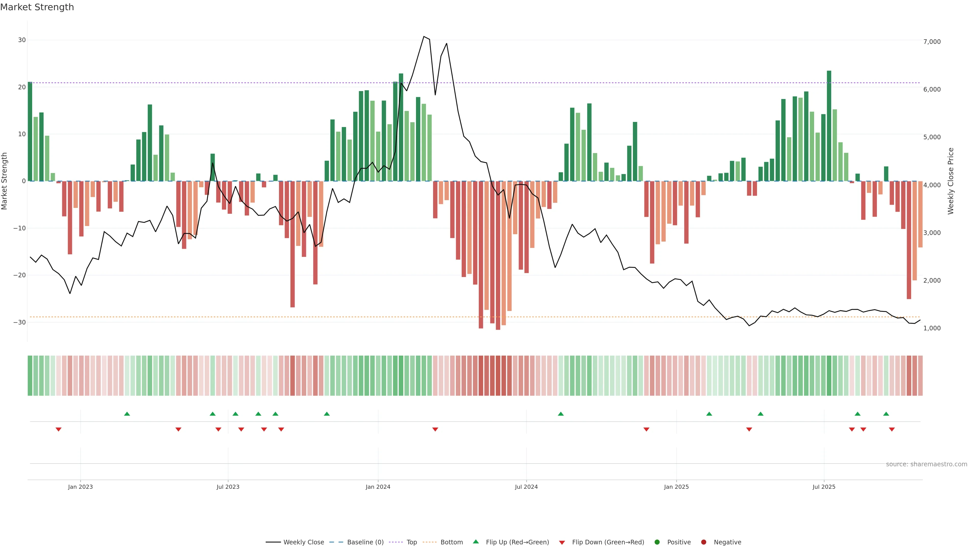Click the Jul 2025 x-axis label
Screen dimensions: 980x551
point(824,487)
